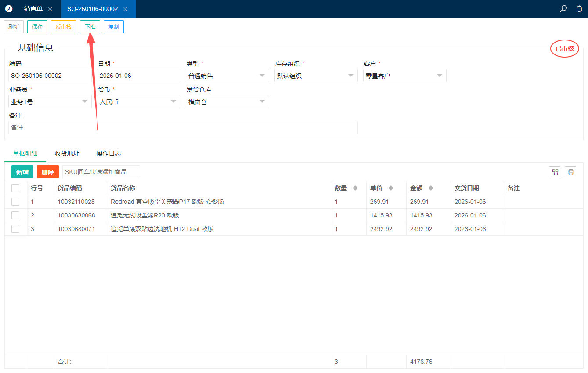Open the notifications bell icon

tap(579, 9)
